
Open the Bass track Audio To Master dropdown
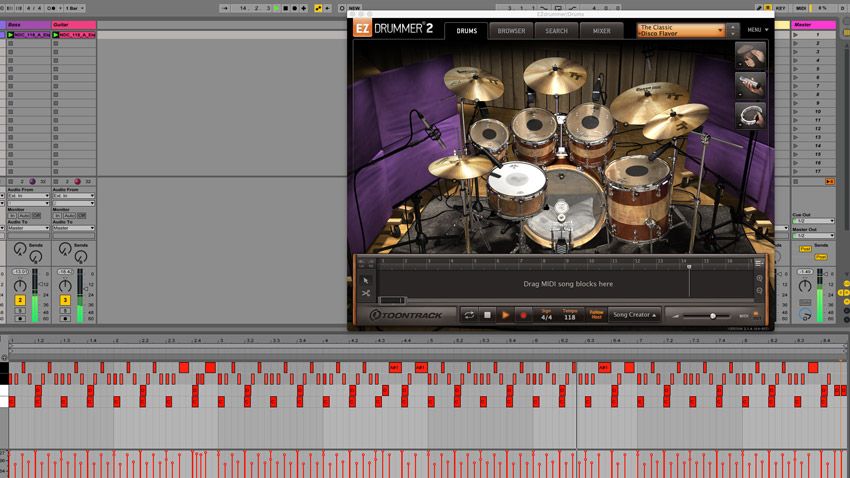point(28,228)
